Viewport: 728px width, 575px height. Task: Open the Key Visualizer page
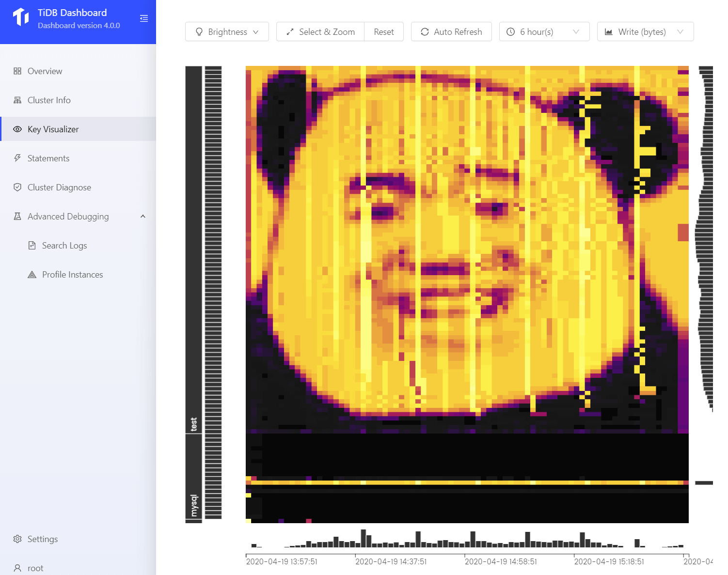click(x=53, y=129)
